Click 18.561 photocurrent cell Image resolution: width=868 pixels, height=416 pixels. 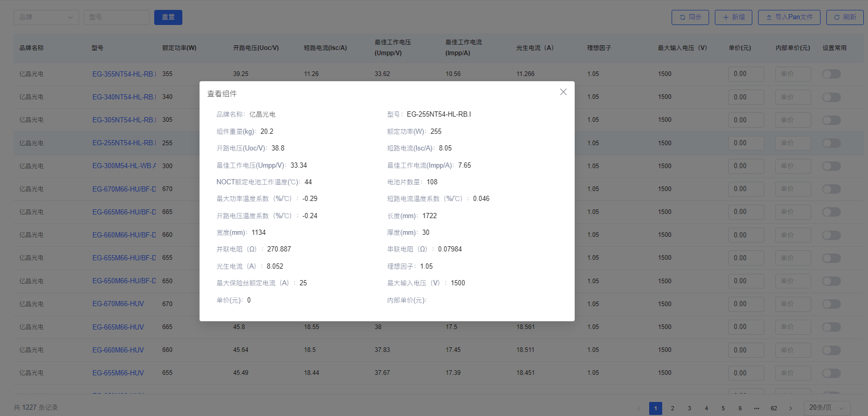[x=525, y=327]
